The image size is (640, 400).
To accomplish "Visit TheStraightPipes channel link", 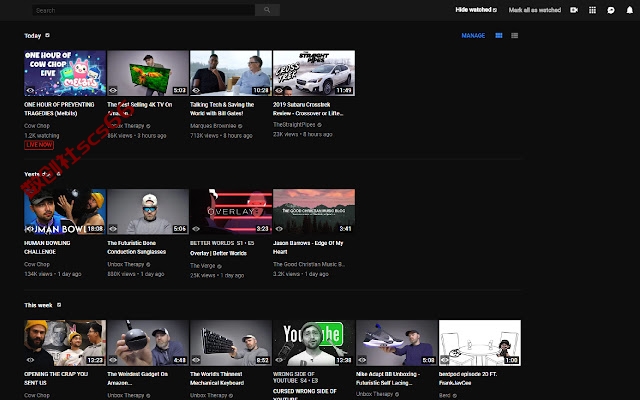I will click(x=294, y=124).
